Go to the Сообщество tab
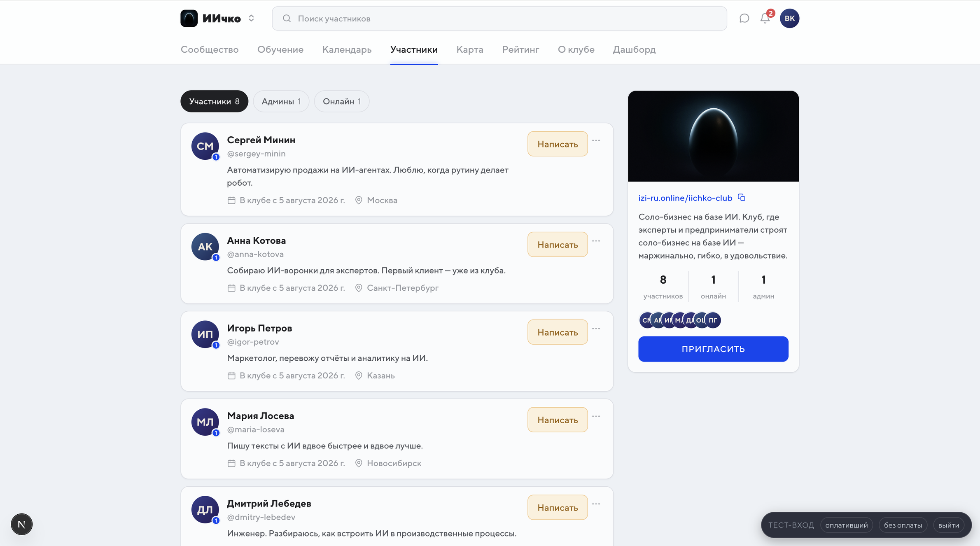Viewport: 980px width, 546px height. click(x=210, y=49)
